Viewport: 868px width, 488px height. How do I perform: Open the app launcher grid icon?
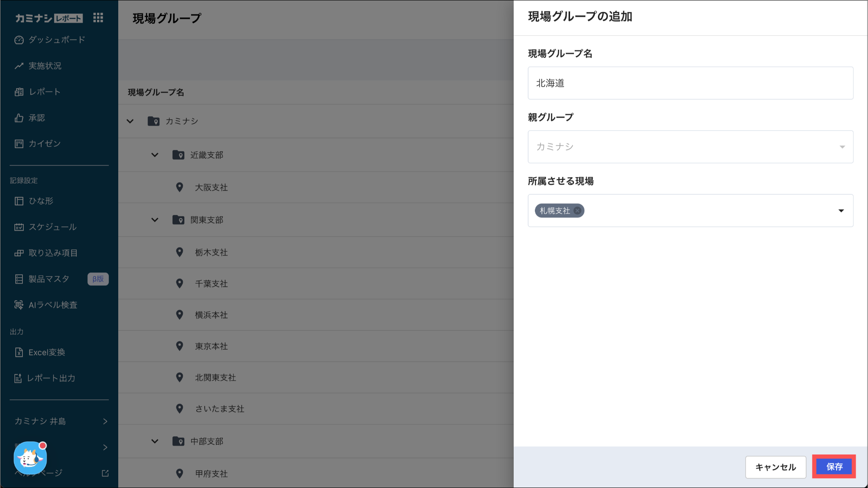[x=98, y=18]
